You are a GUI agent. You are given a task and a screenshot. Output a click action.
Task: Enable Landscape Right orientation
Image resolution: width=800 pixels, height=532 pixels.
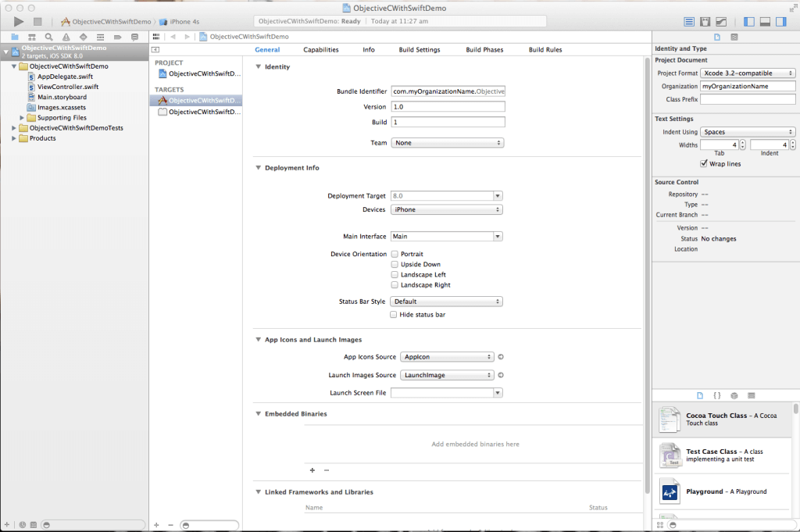tap(395, 284)
